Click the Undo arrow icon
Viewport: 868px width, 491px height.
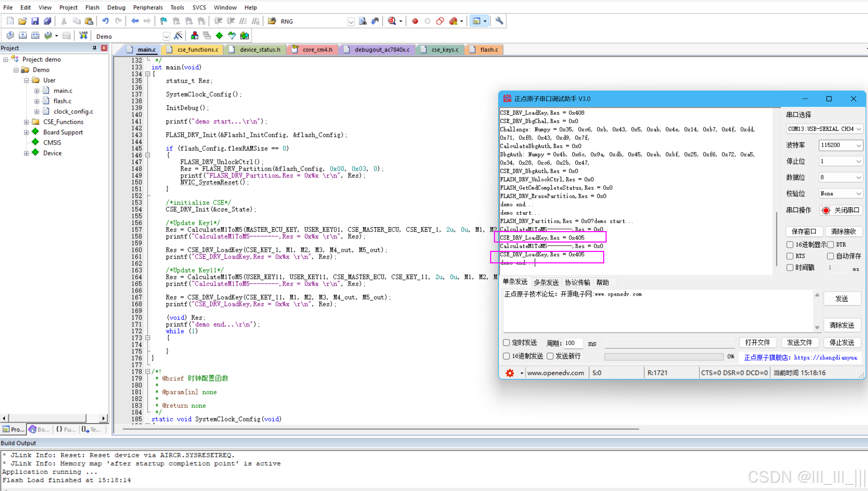[105, 21]
